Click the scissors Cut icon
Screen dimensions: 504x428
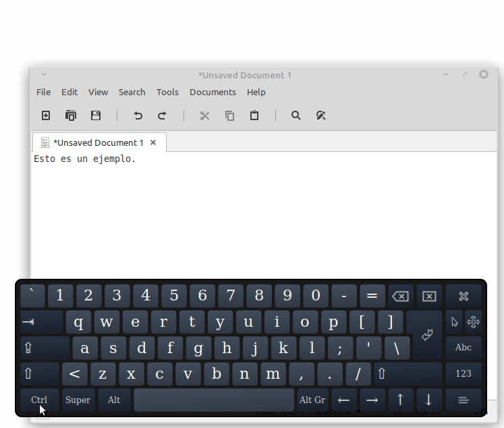(x=204, y=115)
